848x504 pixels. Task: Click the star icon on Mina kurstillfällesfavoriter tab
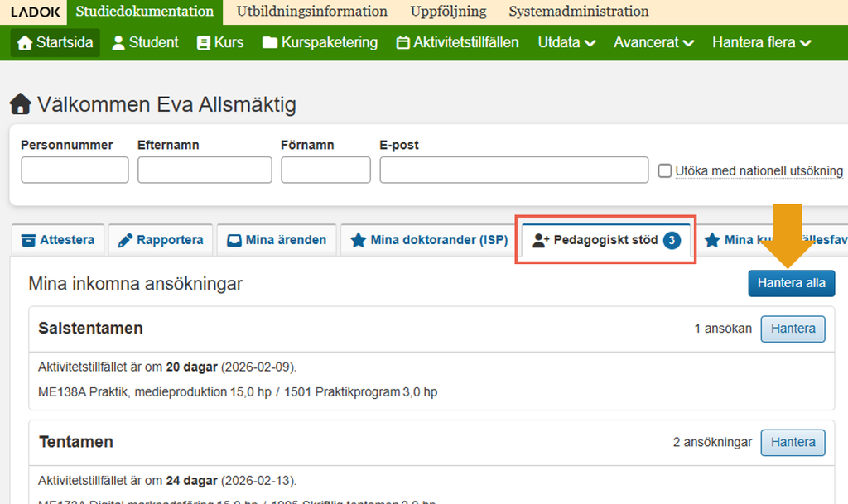coord(712,240)
